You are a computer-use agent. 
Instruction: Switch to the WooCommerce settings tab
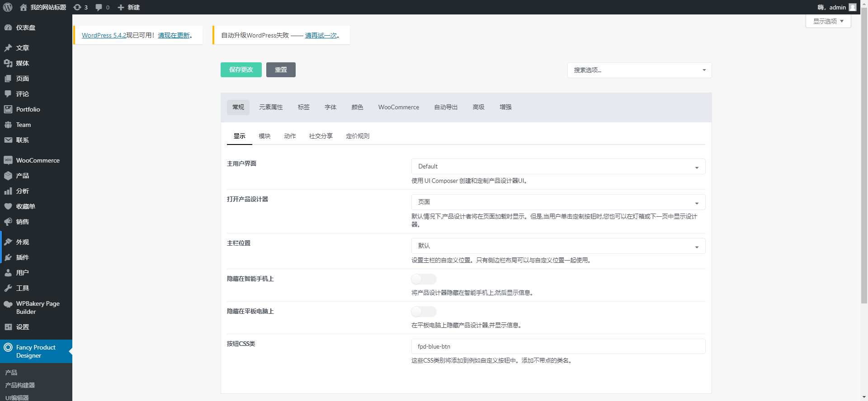(399, 107)
